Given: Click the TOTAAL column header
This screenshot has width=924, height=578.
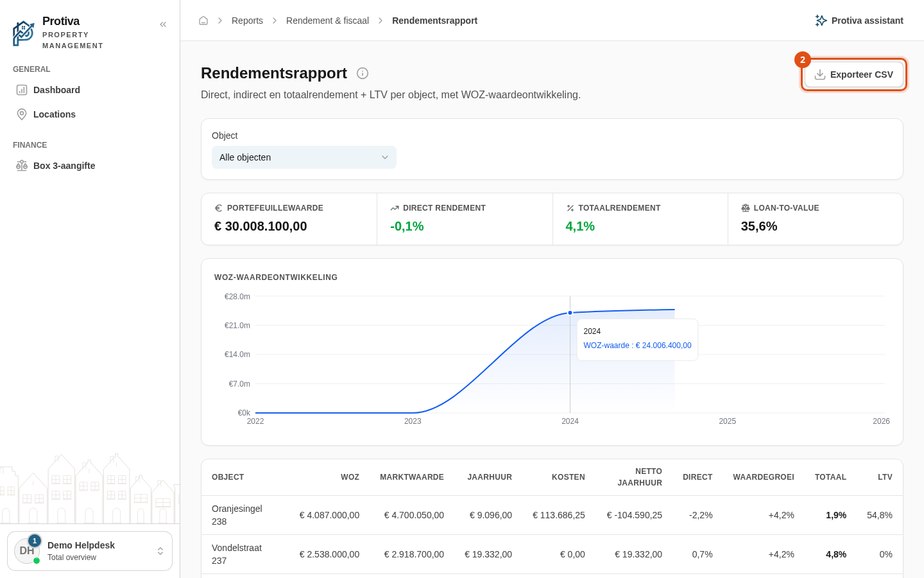Looking at the screenshot, I should pyautogui.click(x=830, y=477).
